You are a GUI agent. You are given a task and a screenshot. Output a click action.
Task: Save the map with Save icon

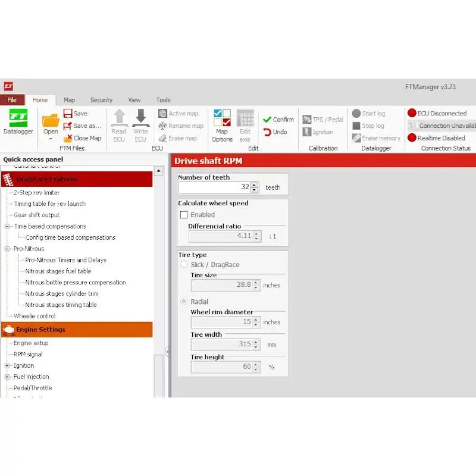pos(68,114)
